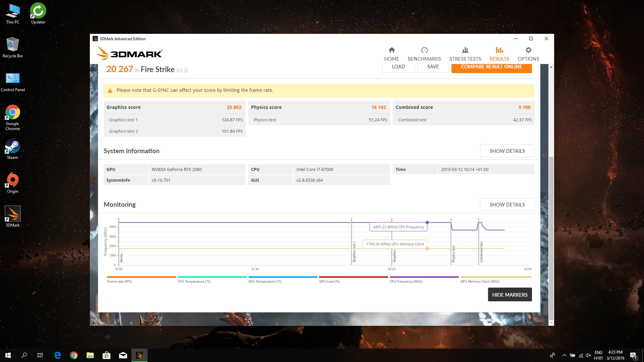
Task: Select the Origin desktop icon
Action: pos(13,183)
